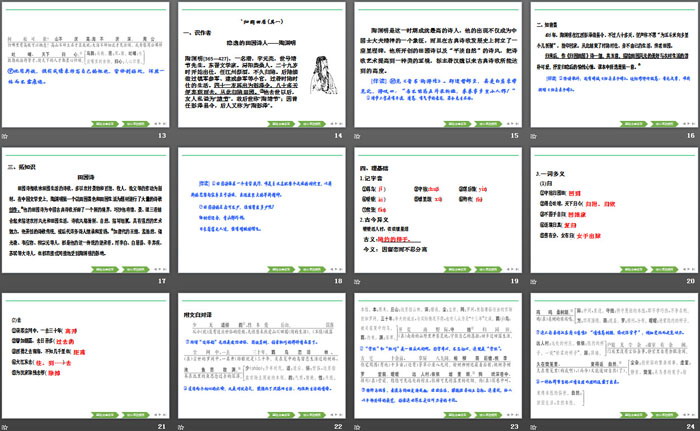Click the animation star icon under slide 21
This screenshot has width=700, height=431.
(6, 425)
